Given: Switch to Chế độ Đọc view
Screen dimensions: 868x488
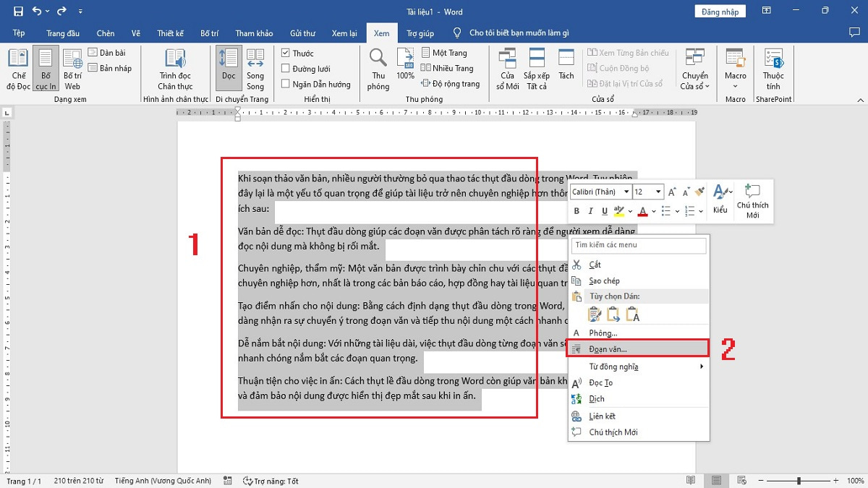Looking at the screenshot, I should (19, 69).
